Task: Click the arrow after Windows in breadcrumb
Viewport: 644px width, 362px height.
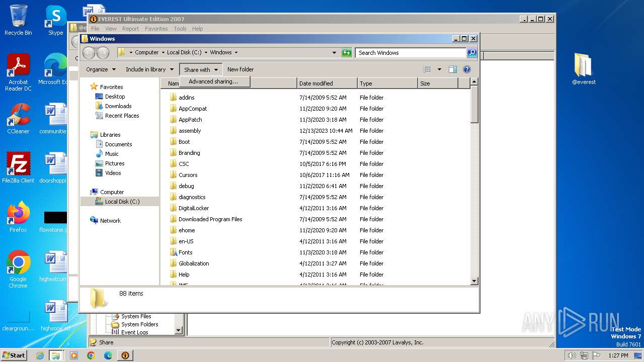Action: (x=236, y=52)
